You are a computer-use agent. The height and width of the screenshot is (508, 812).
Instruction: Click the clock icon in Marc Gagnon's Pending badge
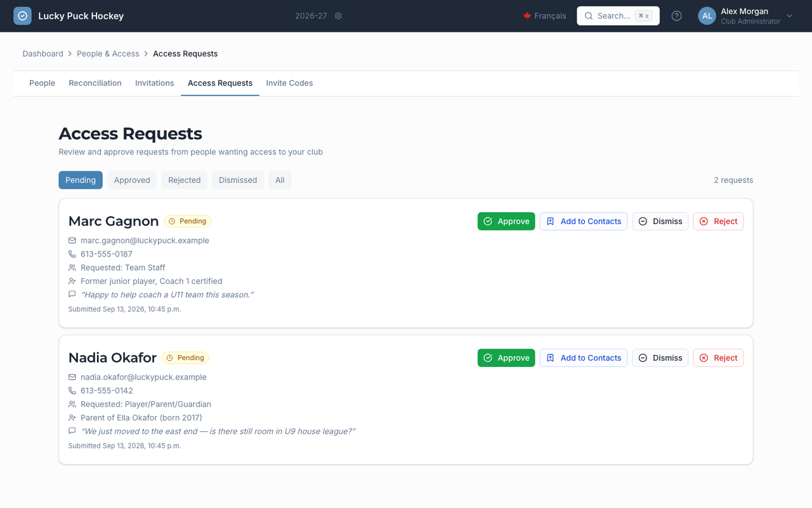coord(172,222)
